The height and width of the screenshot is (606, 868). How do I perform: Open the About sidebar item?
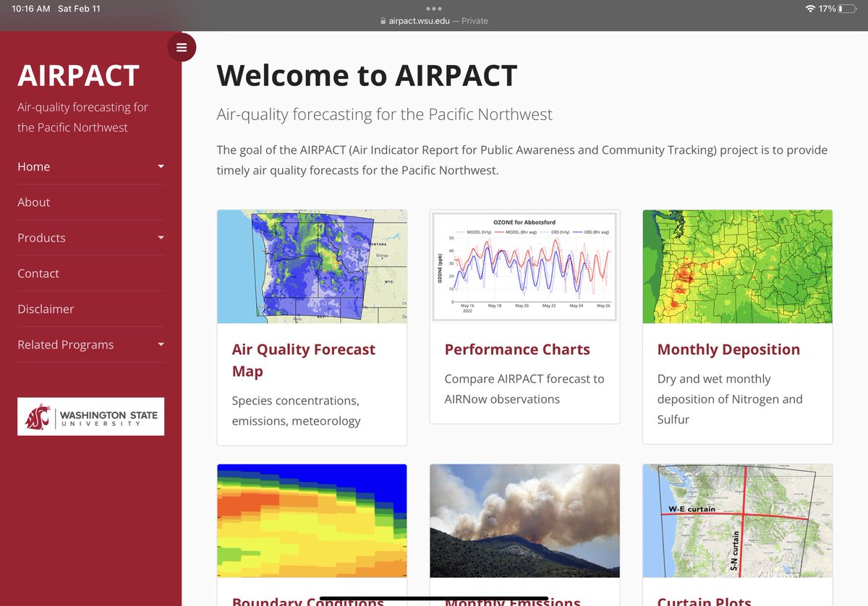tap(34, 202)
